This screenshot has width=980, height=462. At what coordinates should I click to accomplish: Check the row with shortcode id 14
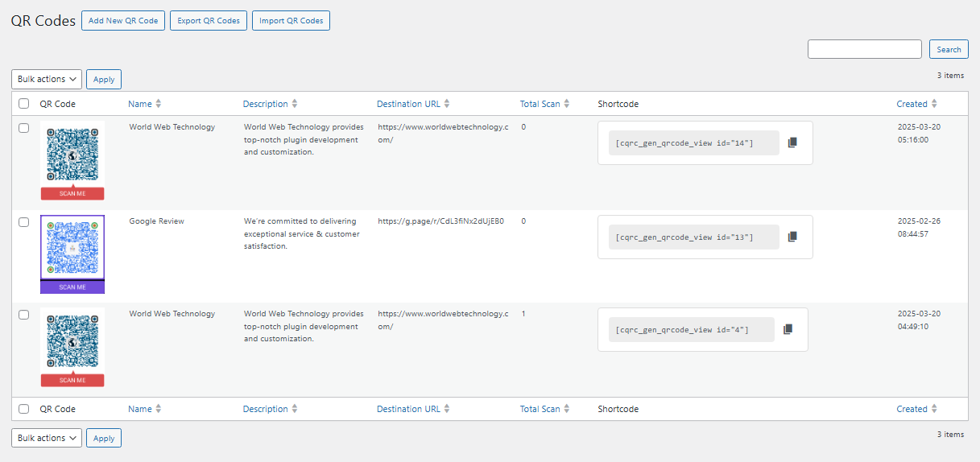(x=24, y=128)
